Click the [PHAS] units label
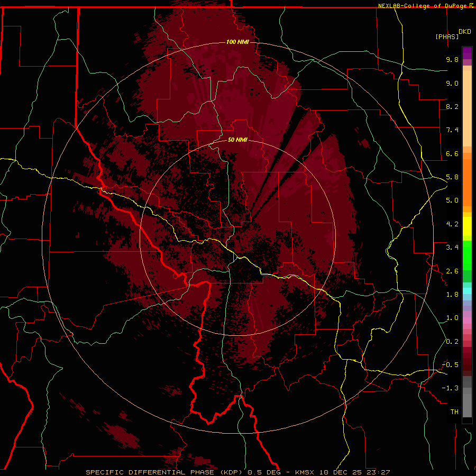Image resolution: width=476 pixels, height=476 pixels. (x=447, y=37)
